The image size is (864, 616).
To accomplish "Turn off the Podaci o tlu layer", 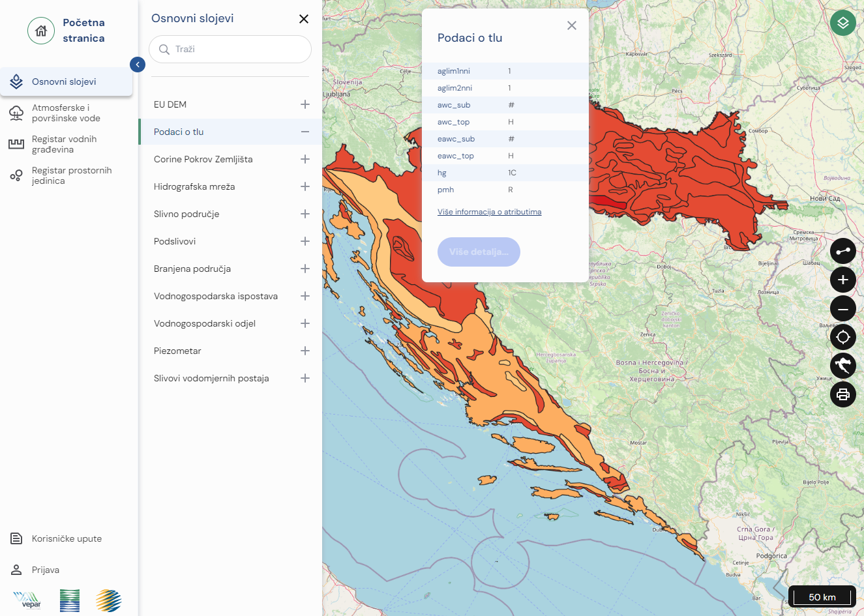I will tap(305, 132).
